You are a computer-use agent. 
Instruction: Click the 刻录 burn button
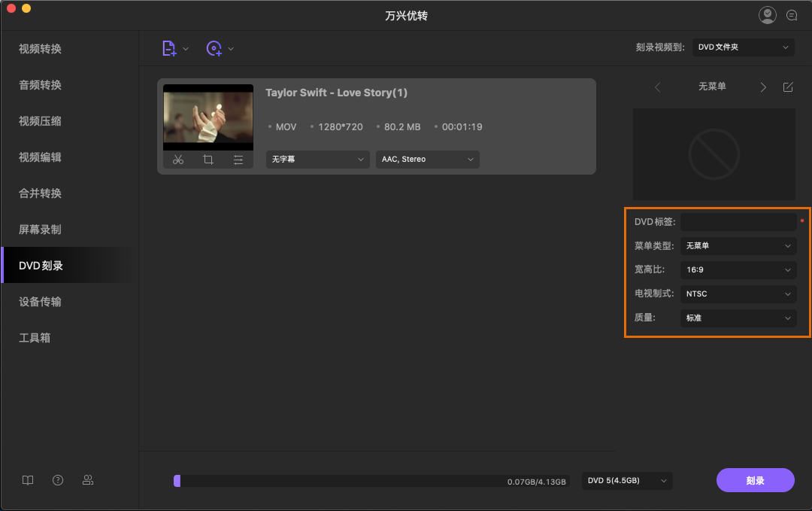tap(755, 480)
